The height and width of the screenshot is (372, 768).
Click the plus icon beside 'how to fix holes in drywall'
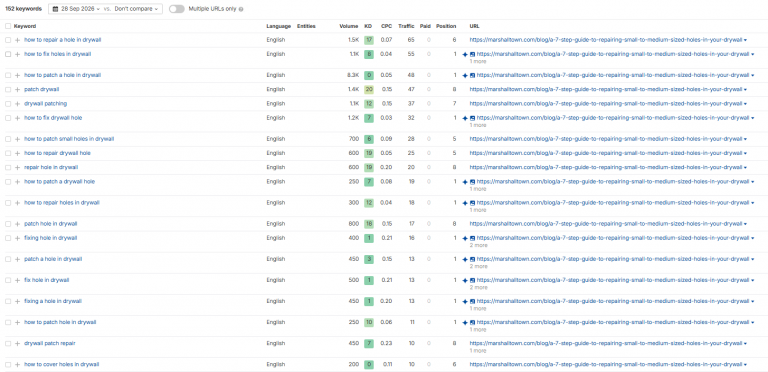(x=18, y=54)
